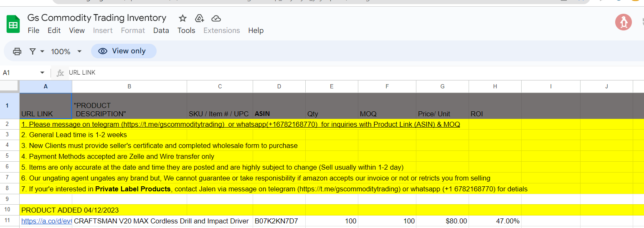Click the ungating agent row text

[x=256, y=178]
